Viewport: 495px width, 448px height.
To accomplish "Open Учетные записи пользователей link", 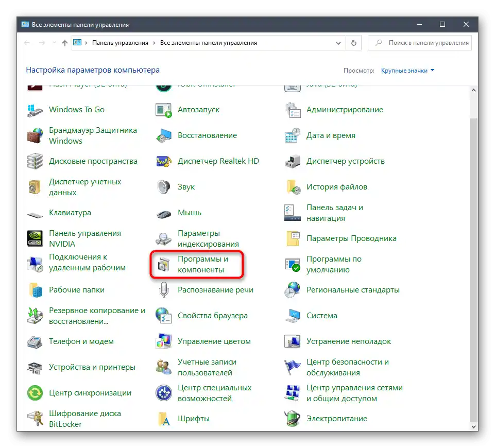I will [x=207, y=368].
